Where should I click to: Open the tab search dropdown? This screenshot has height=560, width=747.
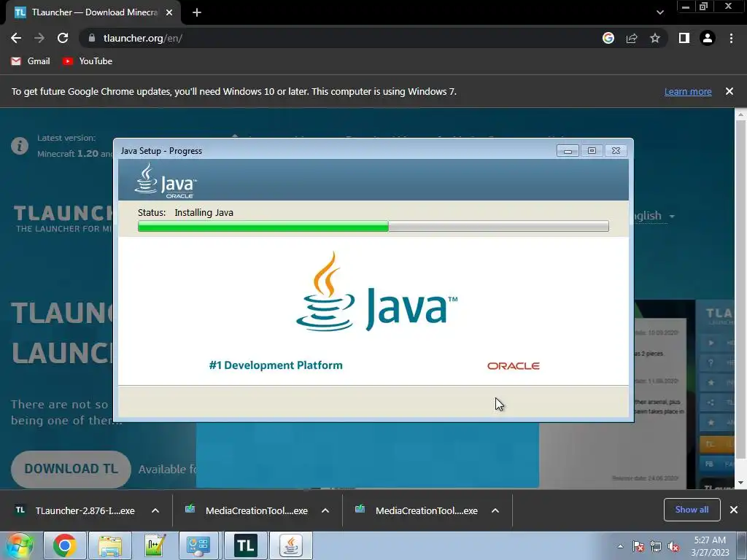point(659,12)
